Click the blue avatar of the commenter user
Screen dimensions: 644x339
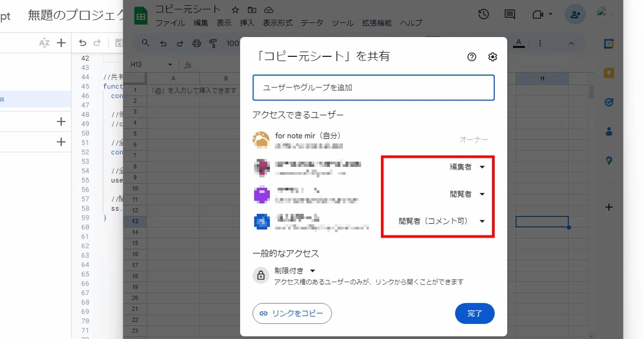261,222
